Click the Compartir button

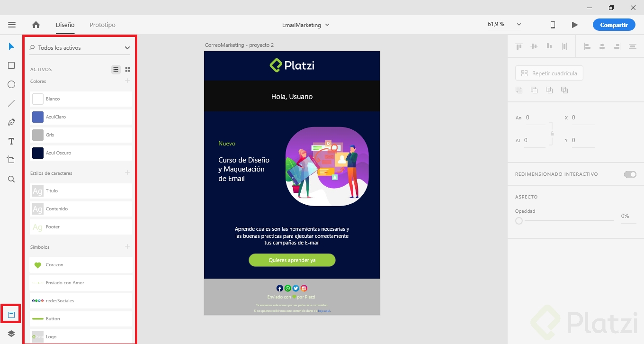pyautogui.click(x=614, y=25)
